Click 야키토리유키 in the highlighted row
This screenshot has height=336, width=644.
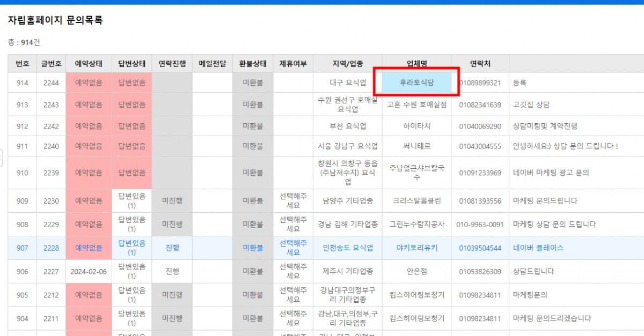tap(416, 248)
